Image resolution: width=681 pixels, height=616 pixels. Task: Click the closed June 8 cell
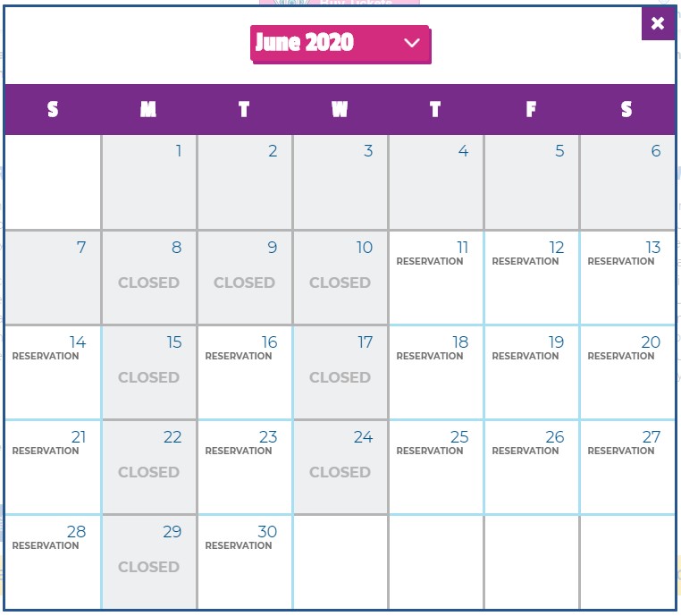[149, 277]
